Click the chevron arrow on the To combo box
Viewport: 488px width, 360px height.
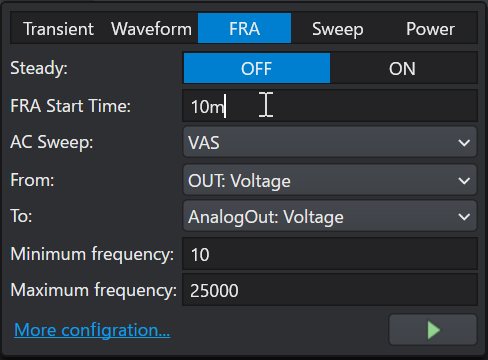pyautogui.click(x=464, y=217)
